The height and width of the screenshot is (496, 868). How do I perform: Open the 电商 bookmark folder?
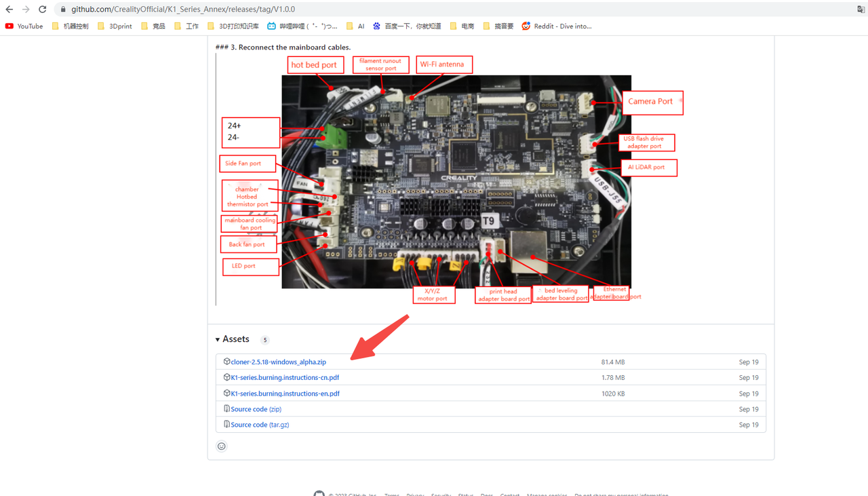click(x=462, y=26)
